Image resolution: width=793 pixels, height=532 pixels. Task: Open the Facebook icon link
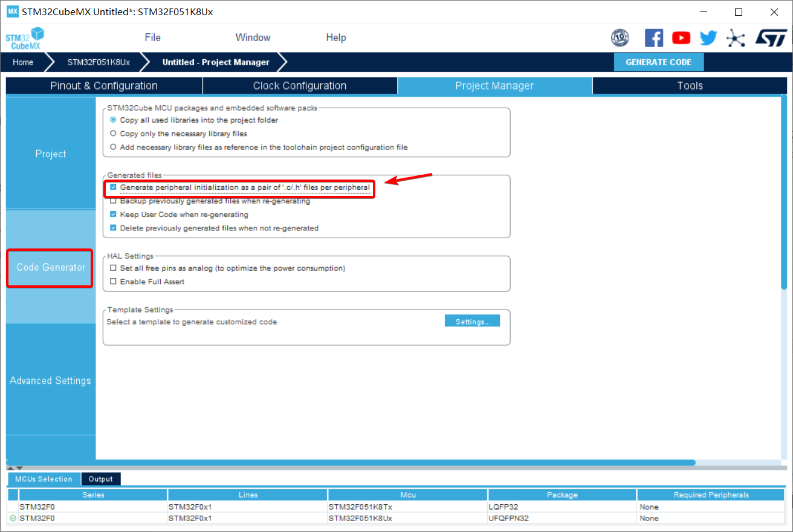653,38
